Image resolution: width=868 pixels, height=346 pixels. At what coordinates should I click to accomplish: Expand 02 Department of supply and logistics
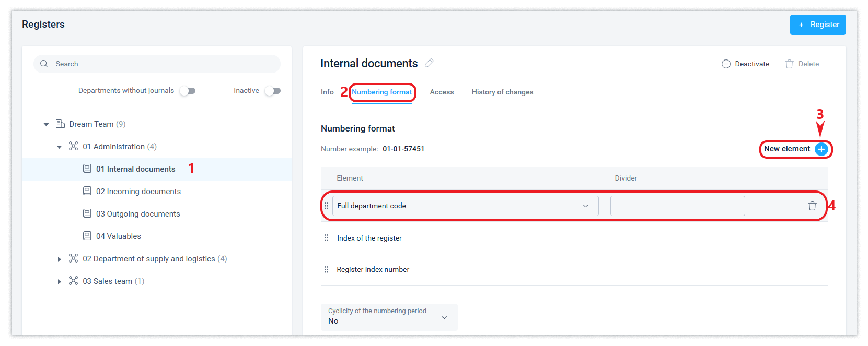click(x=60, y=259)
